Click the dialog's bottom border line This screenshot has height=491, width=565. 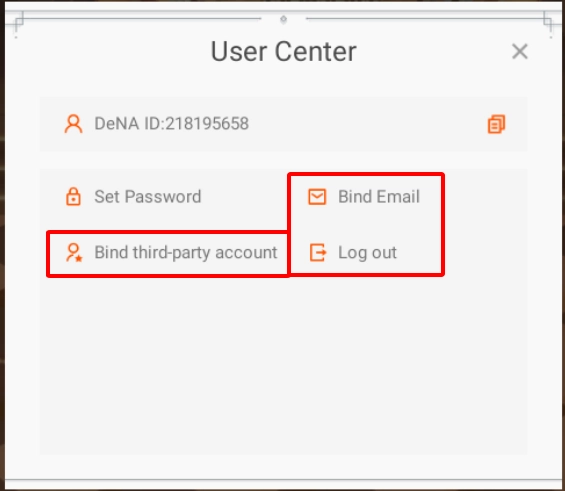[x=283, y=480]
